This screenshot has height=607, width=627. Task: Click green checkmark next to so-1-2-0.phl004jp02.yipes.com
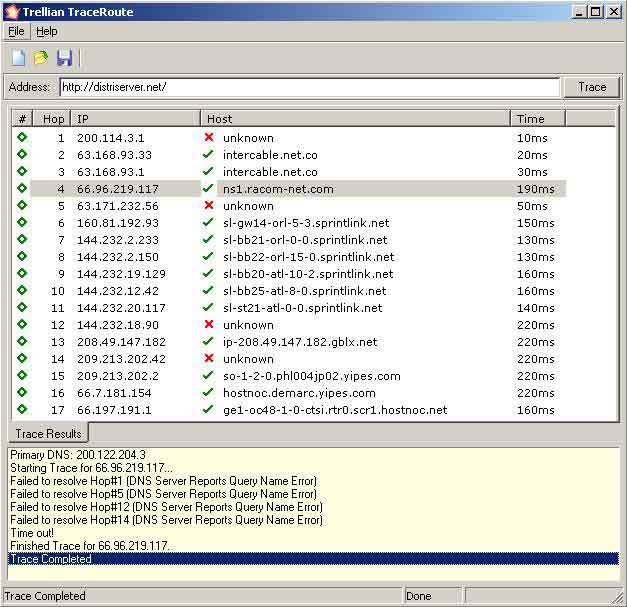(x=208, y=375)
